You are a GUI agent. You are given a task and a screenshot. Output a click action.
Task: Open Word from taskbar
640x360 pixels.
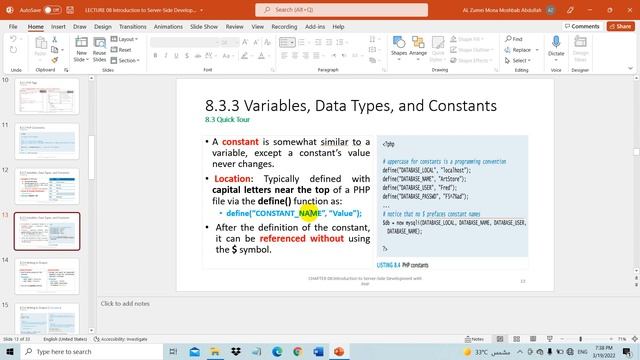318,351
